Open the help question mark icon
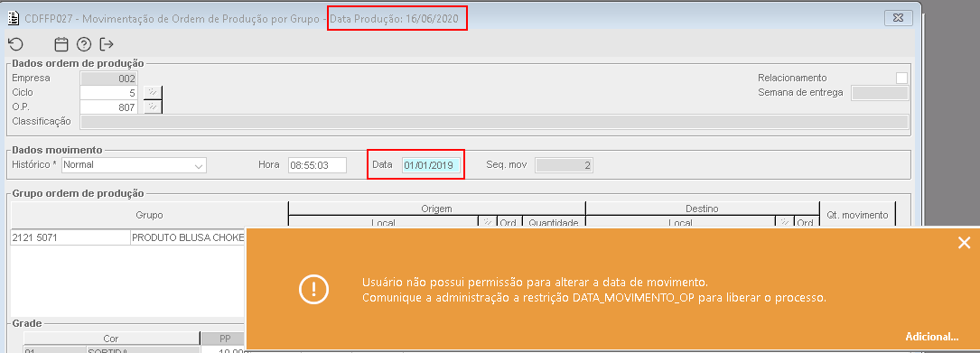980x353 pixels. pyautogui.click(x=84, y=44)
